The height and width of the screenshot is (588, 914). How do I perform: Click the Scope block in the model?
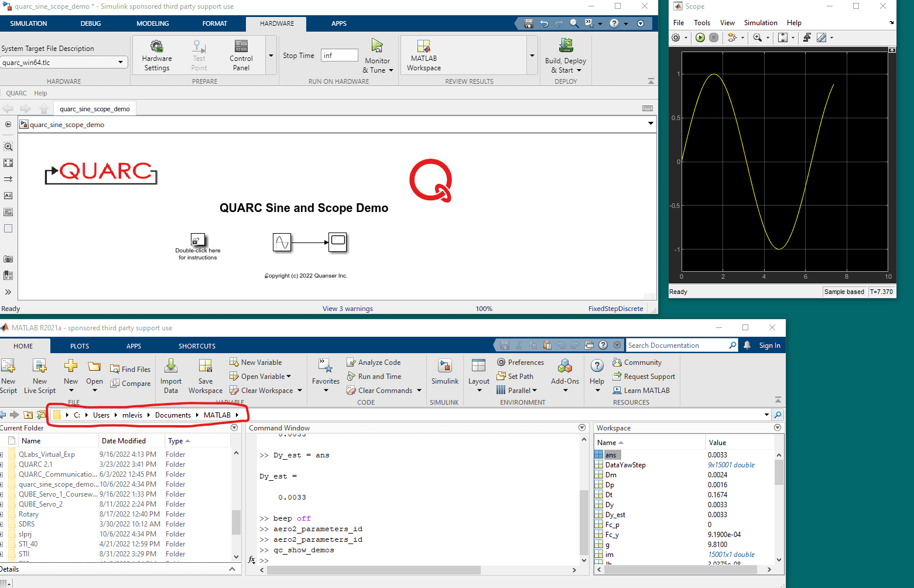[337, 242]
